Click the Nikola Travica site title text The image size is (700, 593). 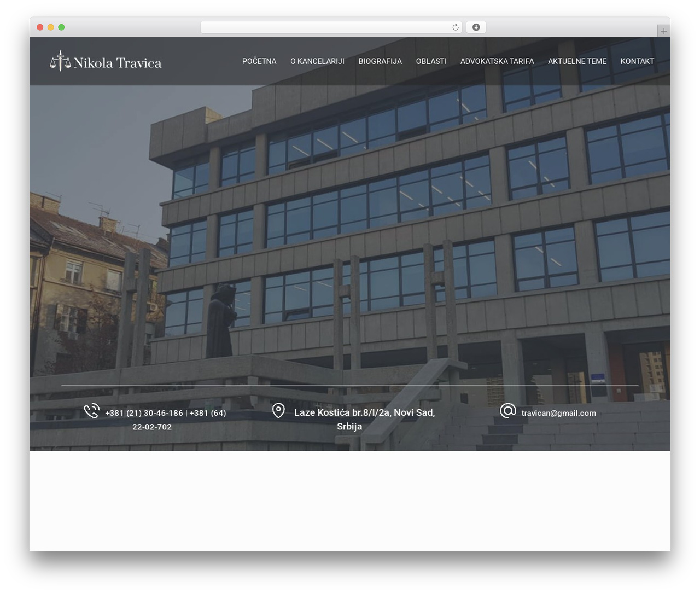tap(118, 63)
